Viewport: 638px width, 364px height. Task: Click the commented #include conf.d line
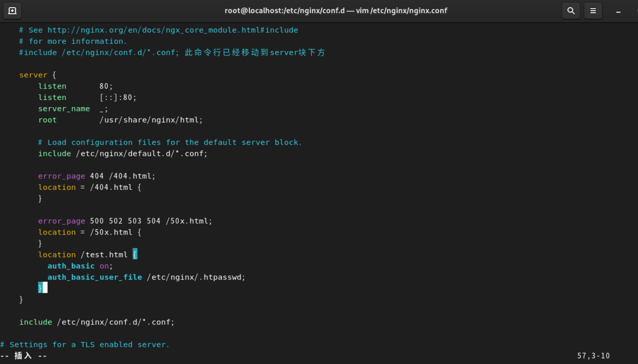click(99, 52)
